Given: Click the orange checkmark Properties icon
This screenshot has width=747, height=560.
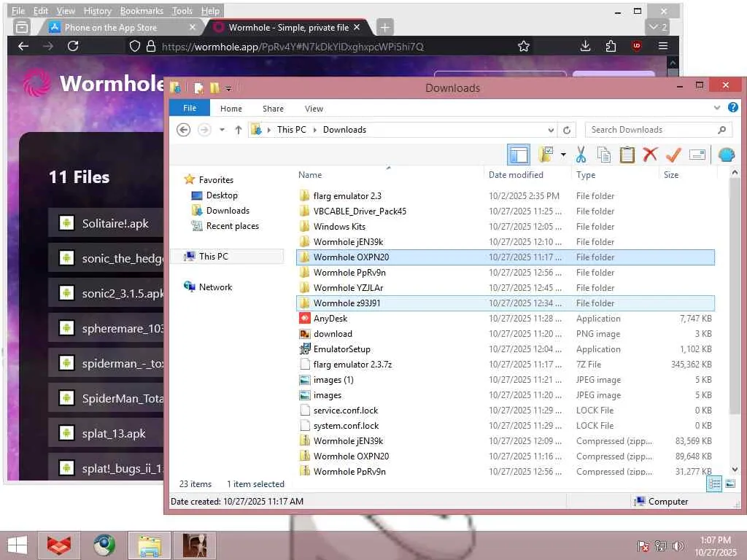Looking at the screenshot, I should click(673, 155).
